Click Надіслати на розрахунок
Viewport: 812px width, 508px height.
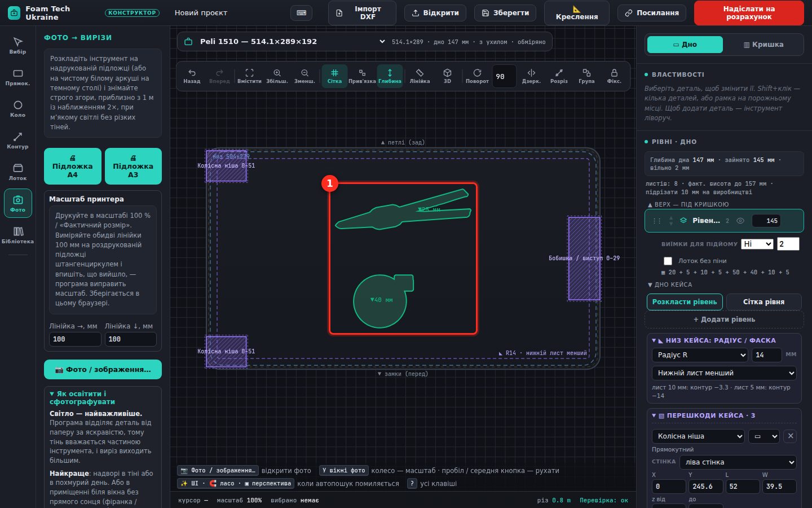(749, 13)
